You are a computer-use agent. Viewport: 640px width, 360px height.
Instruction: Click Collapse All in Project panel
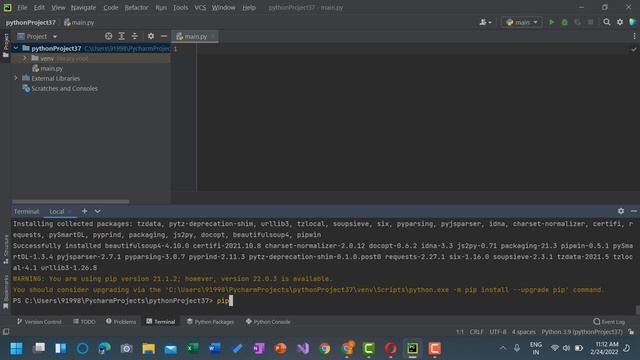[x=134, y=36]
